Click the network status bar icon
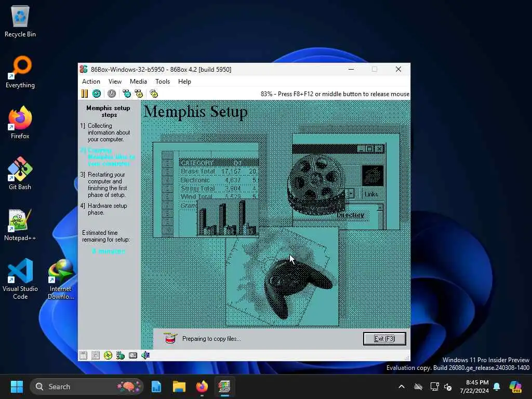 [x=121, y=355]
